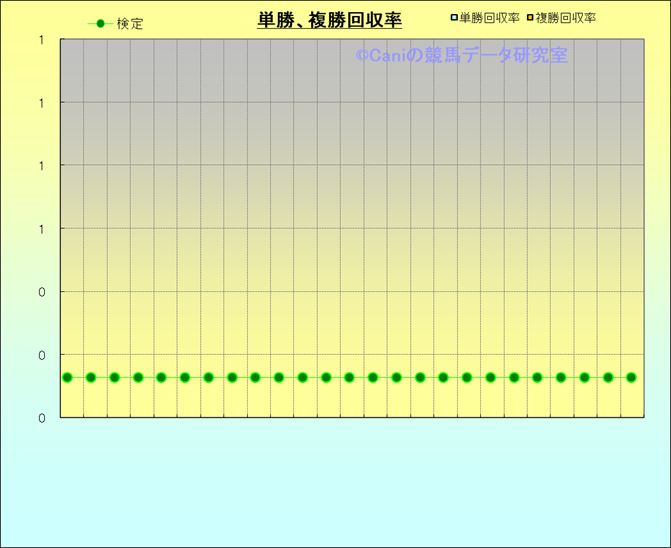Viewport: 671px width, 548px height.
Task: Select the leftmost green data point
Action: click(67, 377)
